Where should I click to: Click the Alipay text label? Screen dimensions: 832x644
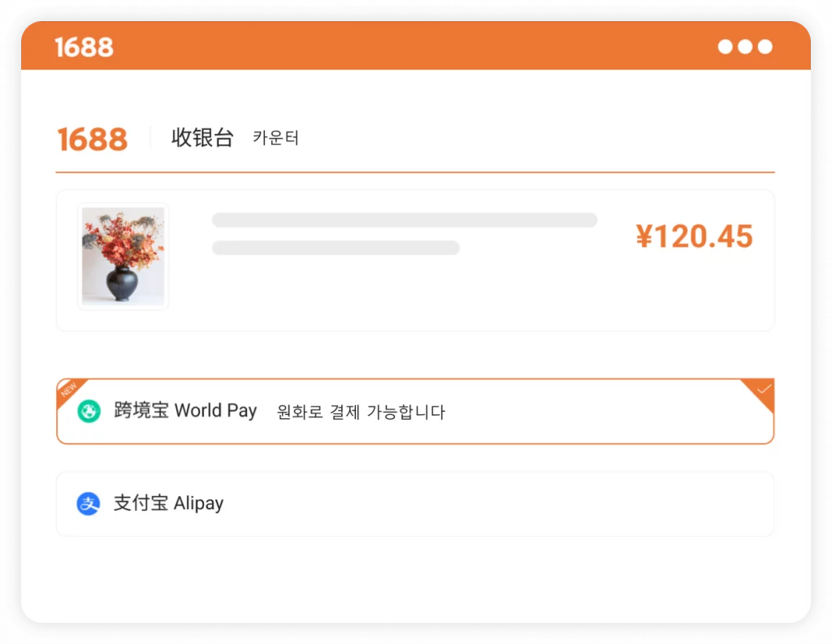click(x=198, y=504)
